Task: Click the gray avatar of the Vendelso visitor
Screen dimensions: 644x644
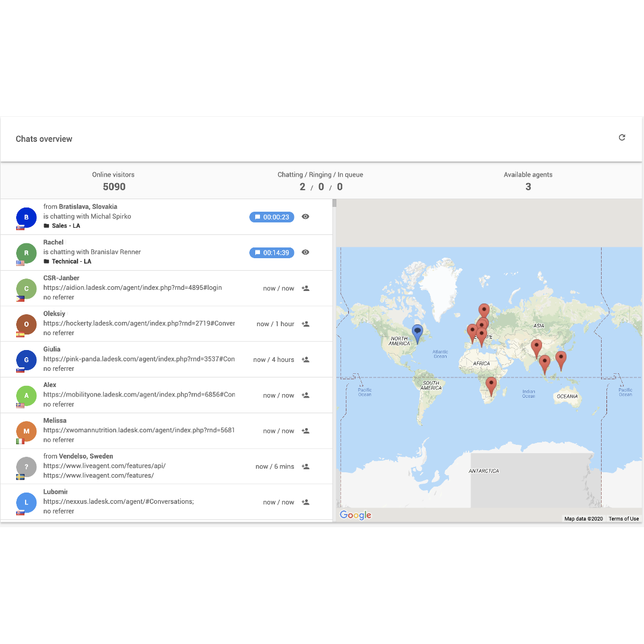Action: tap(26, 466)
